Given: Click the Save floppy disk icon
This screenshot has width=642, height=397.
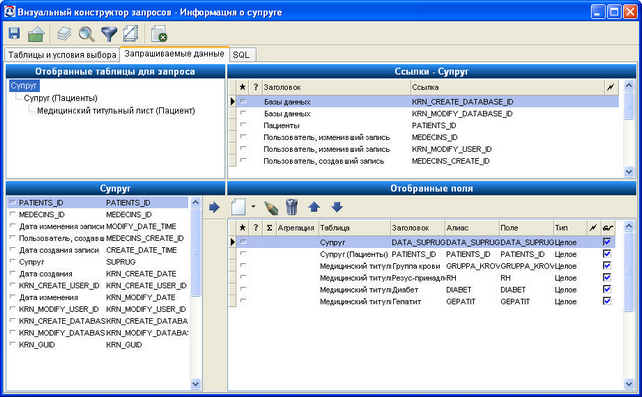Looking at the screenshot, I should click(x=14, y=34).
